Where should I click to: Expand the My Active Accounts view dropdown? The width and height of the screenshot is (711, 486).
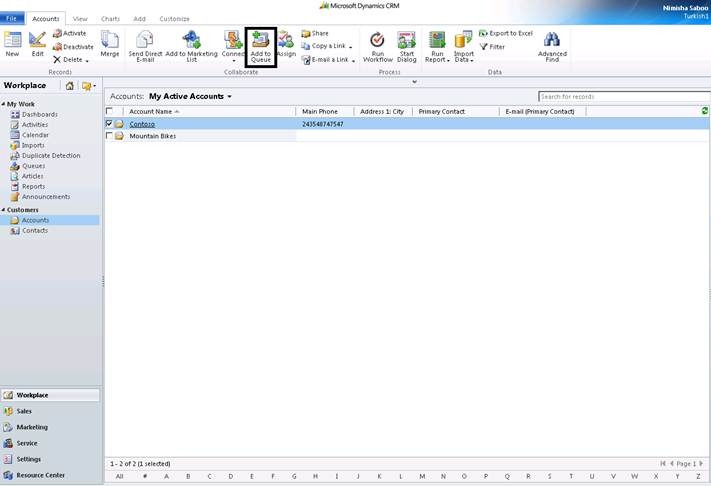230,97
